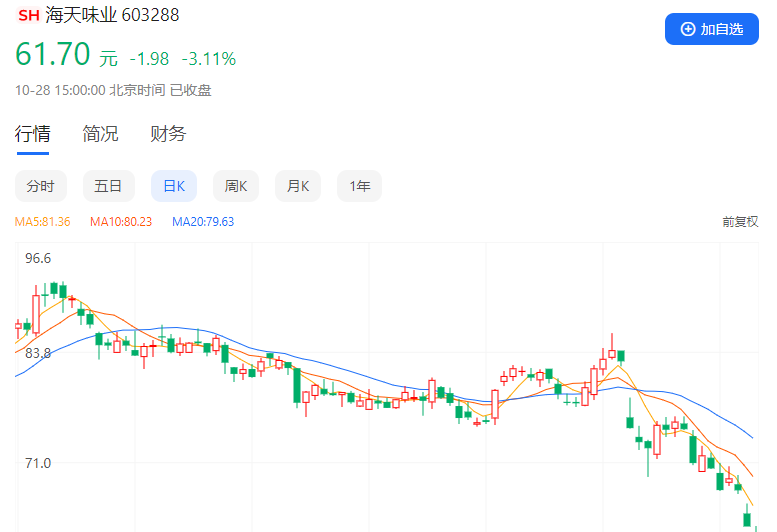The width and height of the screenshot is (777, 532).
Task: Select the 五日 chart period
Action: tap(109, 186)
